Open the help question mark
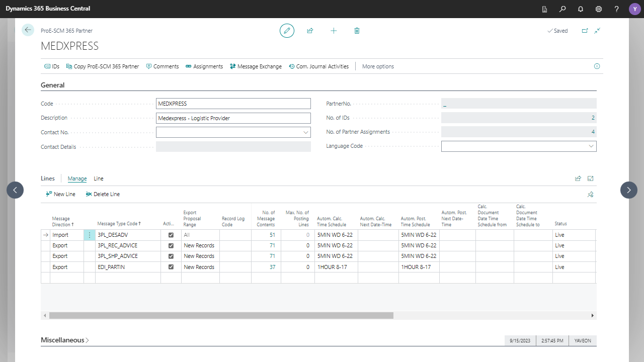The width and height of the screenshot is (644, 362). click(616, 9)
